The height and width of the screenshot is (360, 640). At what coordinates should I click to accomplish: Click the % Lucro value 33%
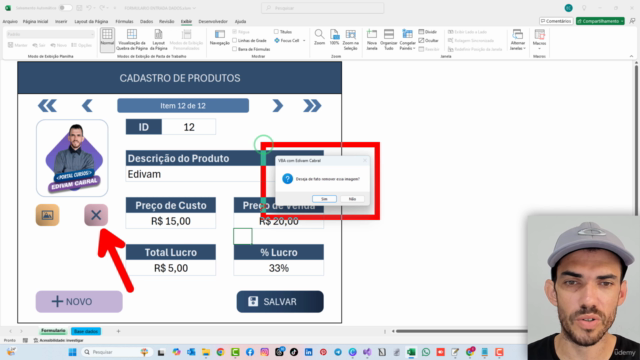(x=279, y=268)
